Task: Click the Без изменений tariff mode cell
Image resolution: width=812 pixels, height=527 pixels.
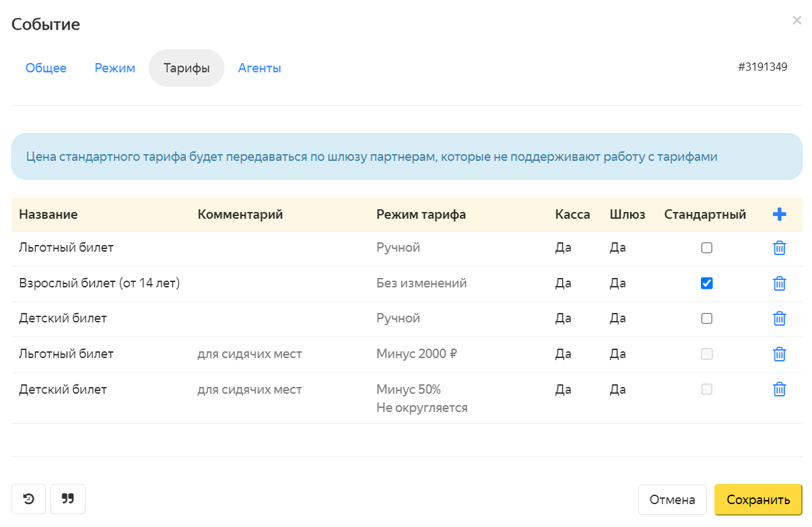Action: 421,283
